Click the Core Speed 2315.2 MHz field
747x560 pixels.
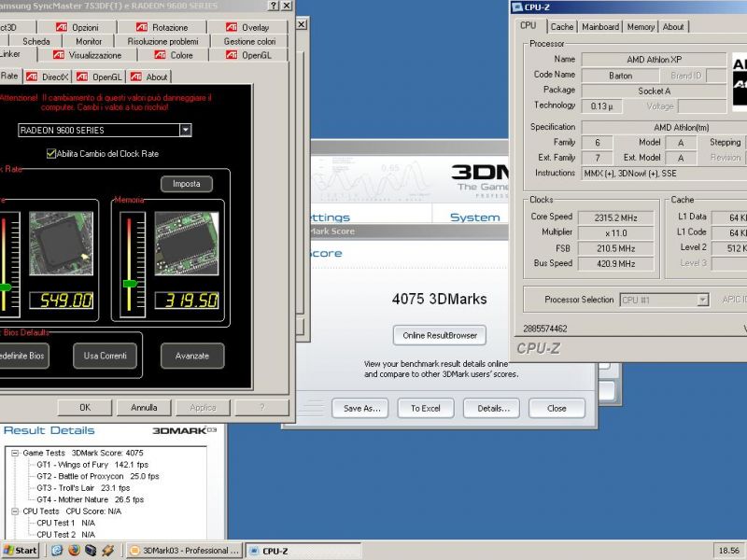[615, 217]
